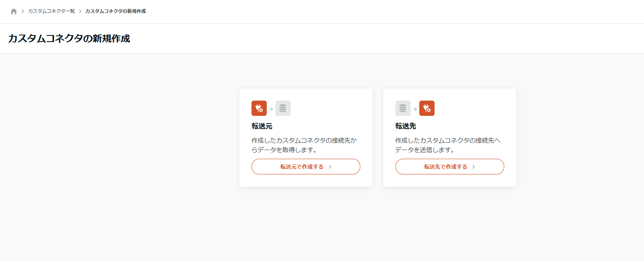The height and width of the screenshot is (261, 644).
Task: Select the 転送先 card heading
Action: tap(406, 126)
